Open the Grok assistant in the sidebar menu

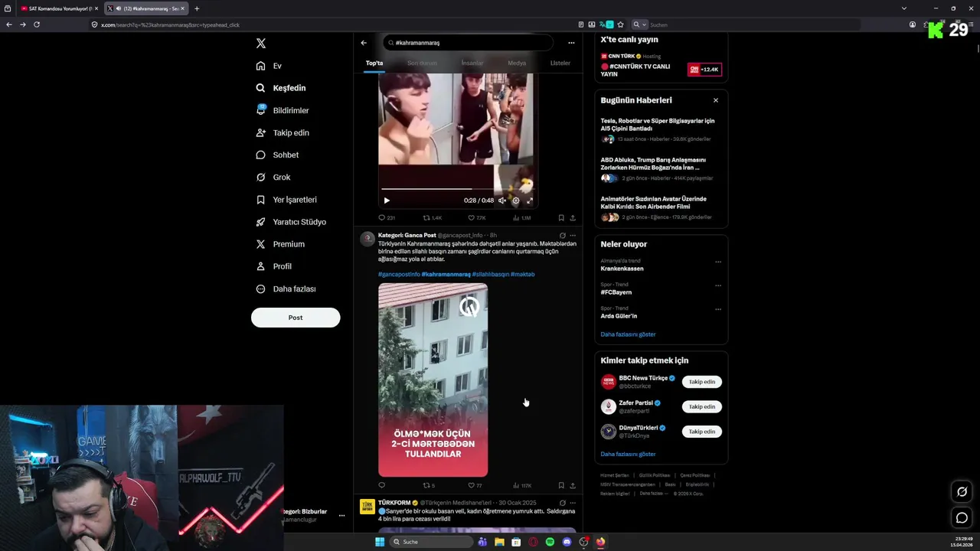(273, 177)
